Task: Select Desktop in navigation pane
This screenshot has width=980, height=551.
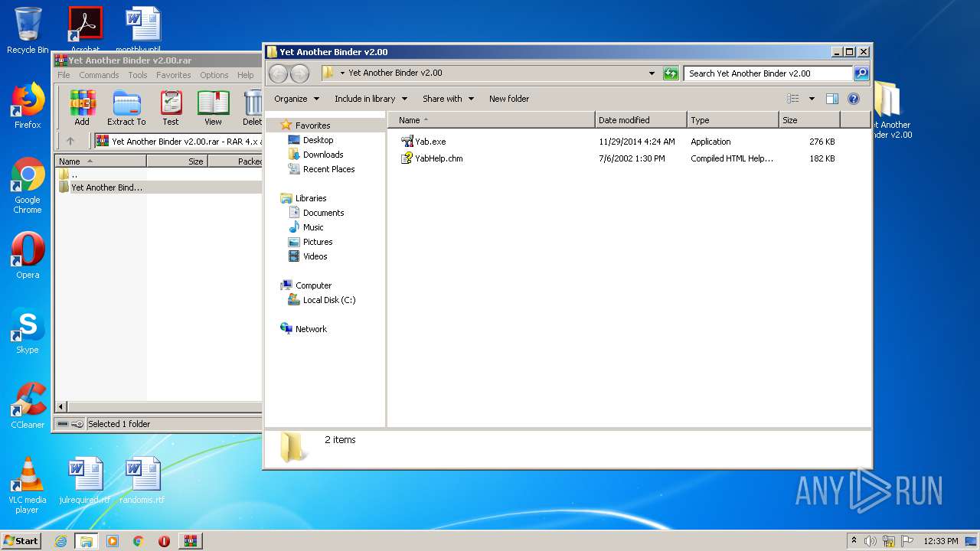Action: [x=318, y=140]
